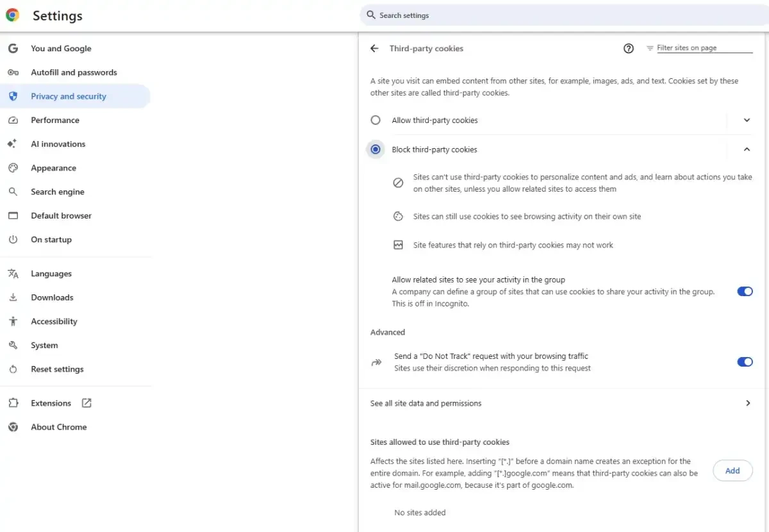Click the broken site features icon
The height and width of the screenshot is (532, 769).
click(398, 245)
